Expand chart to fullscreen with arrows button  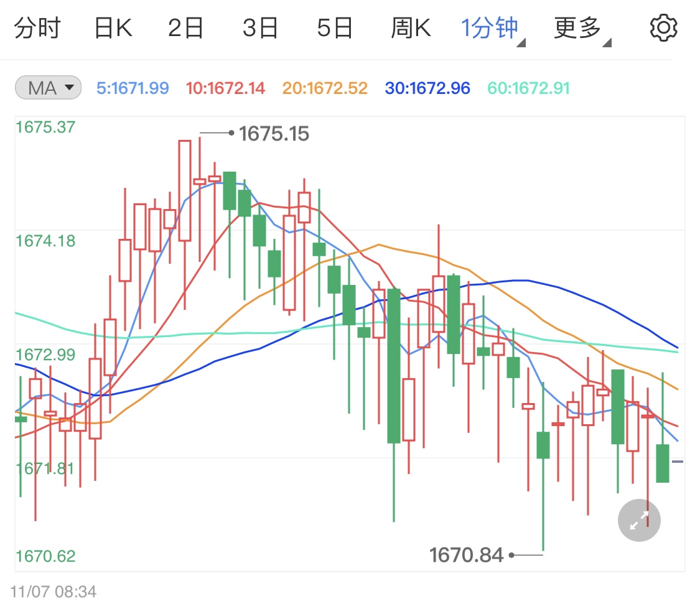tap(639, 520)
